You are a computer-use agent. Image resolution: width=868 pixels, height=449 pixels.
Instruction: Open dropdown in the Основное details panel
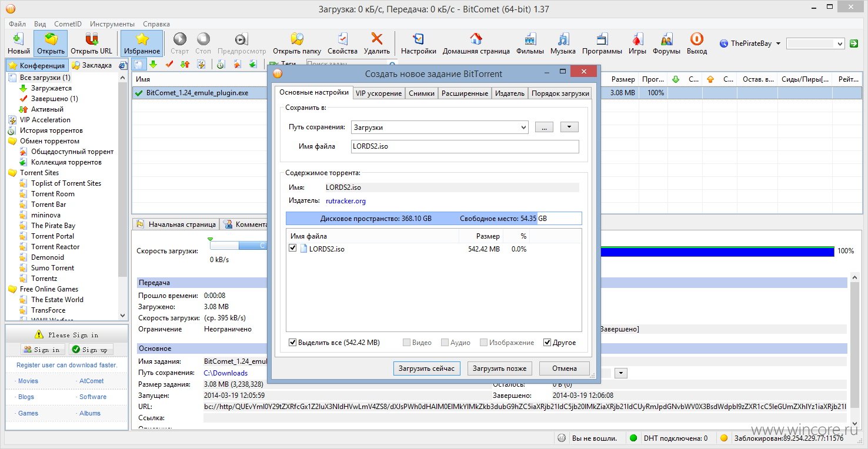[x=621, y=373]
